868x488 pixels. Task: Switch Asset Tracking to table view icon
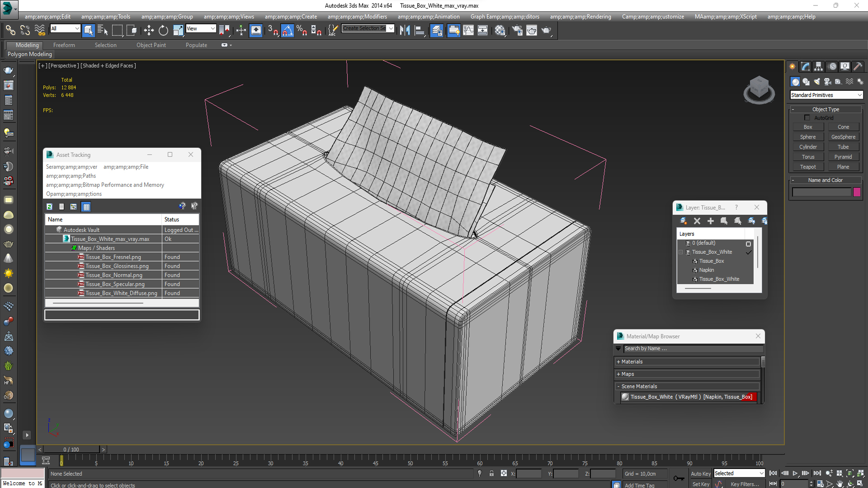click(x=86, y=206)
